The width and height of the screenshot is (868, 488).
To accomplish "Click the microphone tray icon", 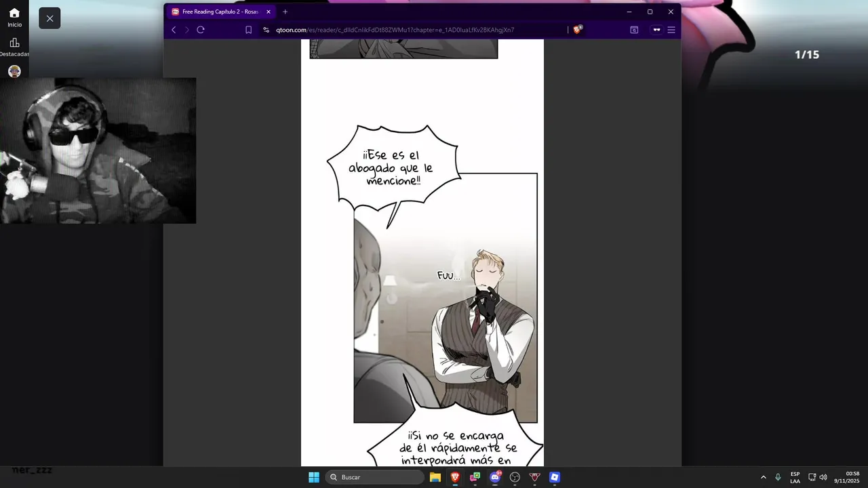I will tap(778, 477).
